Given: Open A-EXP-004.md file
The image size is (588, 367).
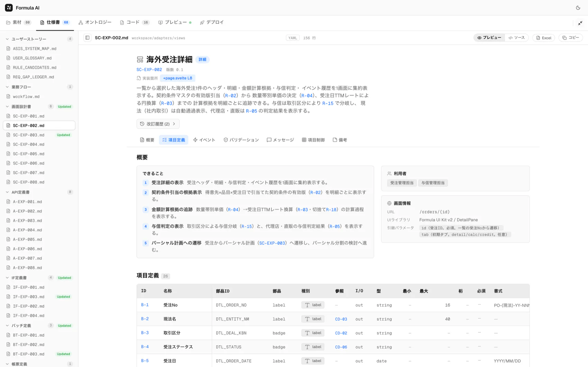Looking at the screenshot, I should point(39,230).
